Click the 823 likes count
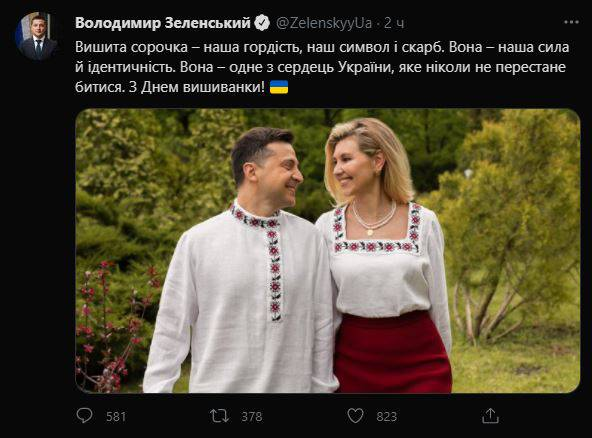This screenshot has height=438, width=592. click(387, 416)
